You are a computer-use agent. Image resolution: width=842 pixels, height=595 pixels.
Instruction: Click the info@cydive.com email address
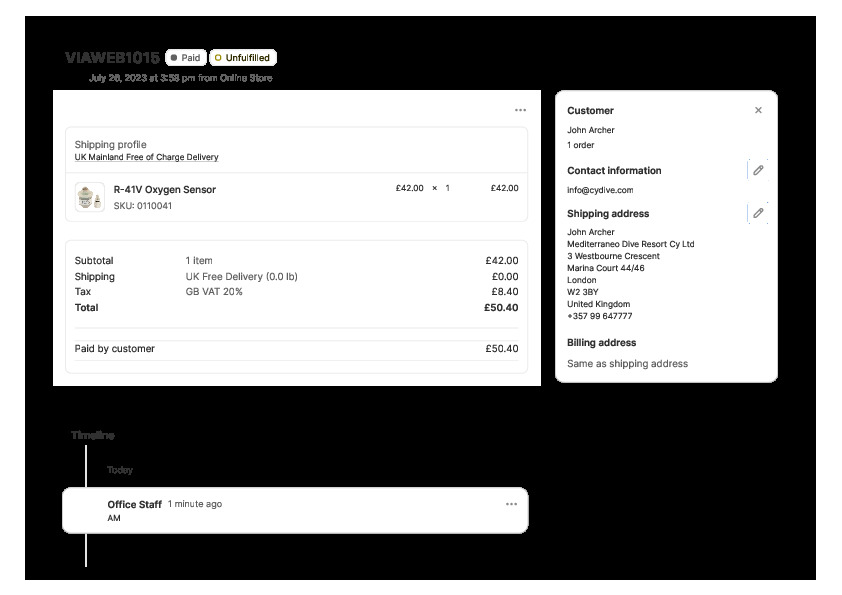[x=599, y=189]
